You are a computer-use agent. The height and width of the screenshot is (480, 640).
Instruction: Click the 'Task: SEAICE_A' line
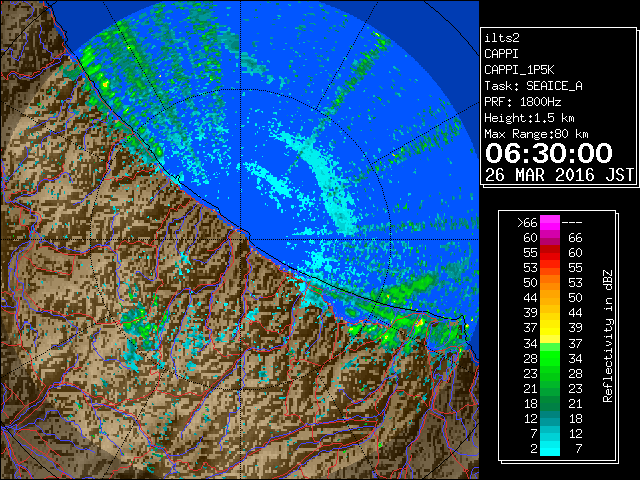click(x=533, y=86)
